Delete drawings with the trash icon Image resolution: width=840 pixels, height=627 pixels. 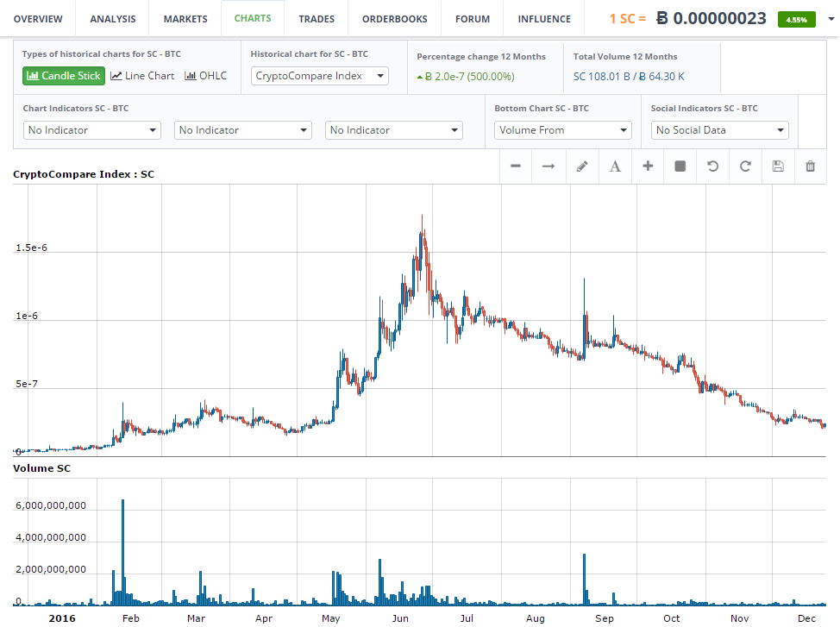[811, 166]
